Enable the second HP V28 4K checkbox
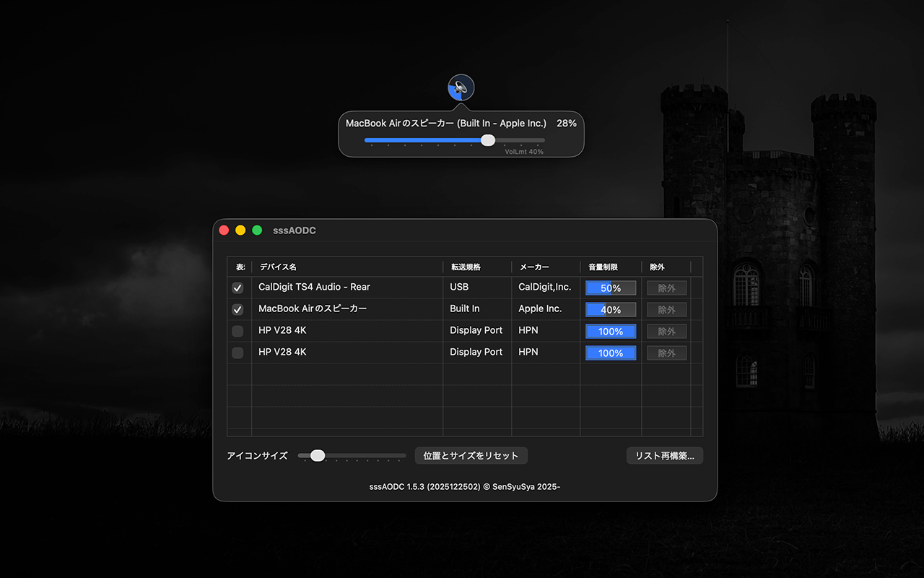The height and width of the screenshot is (578, 924). click(237, 353)
